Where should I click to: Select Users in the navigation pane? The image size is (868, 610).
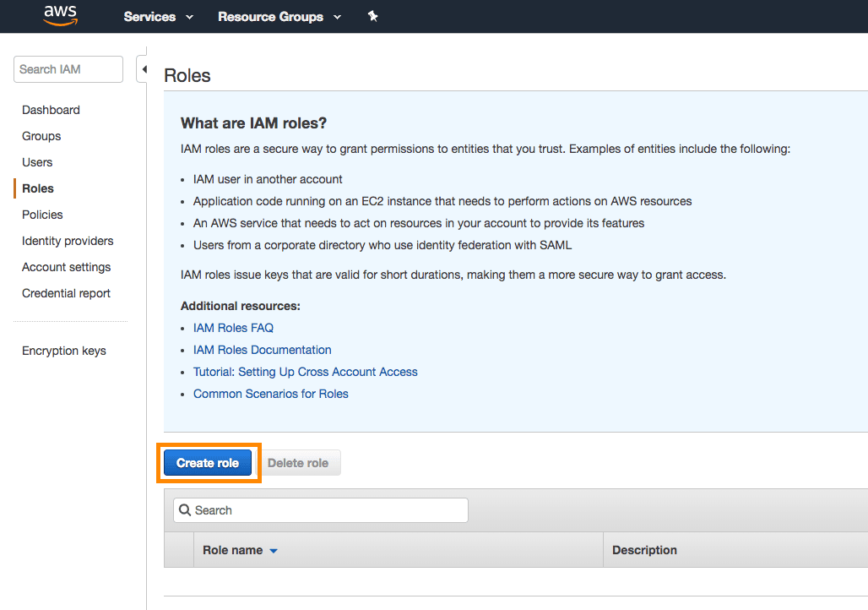[x=37, y=162]
